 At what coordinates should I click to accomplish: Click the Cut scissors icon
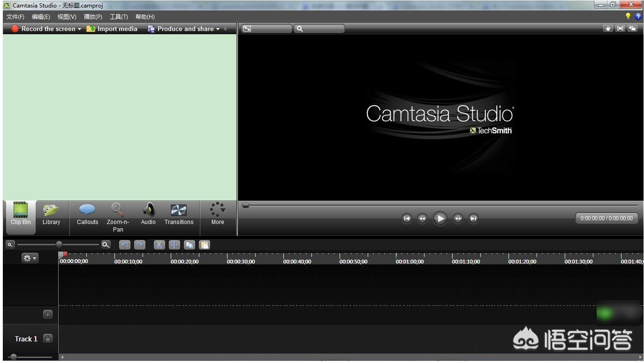(159, 245)
